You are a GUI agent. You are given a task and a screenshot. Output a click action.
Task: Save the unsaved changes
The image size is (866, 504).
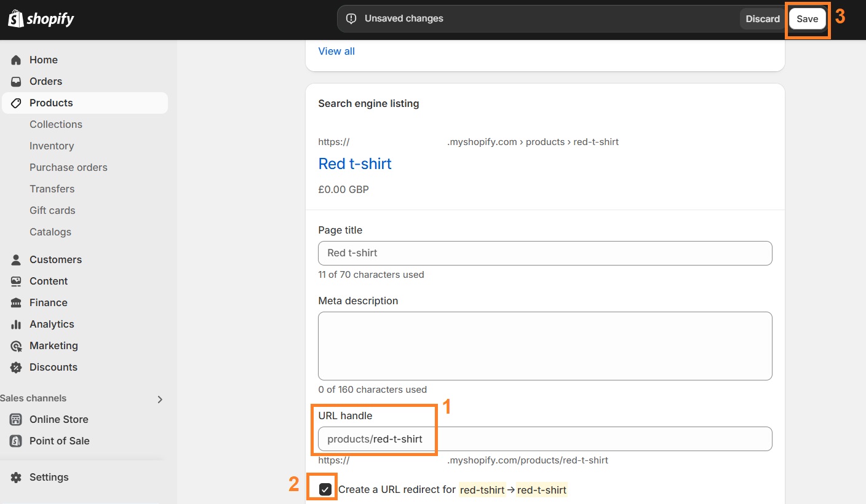pyautogui.click(x=807, y=18)
